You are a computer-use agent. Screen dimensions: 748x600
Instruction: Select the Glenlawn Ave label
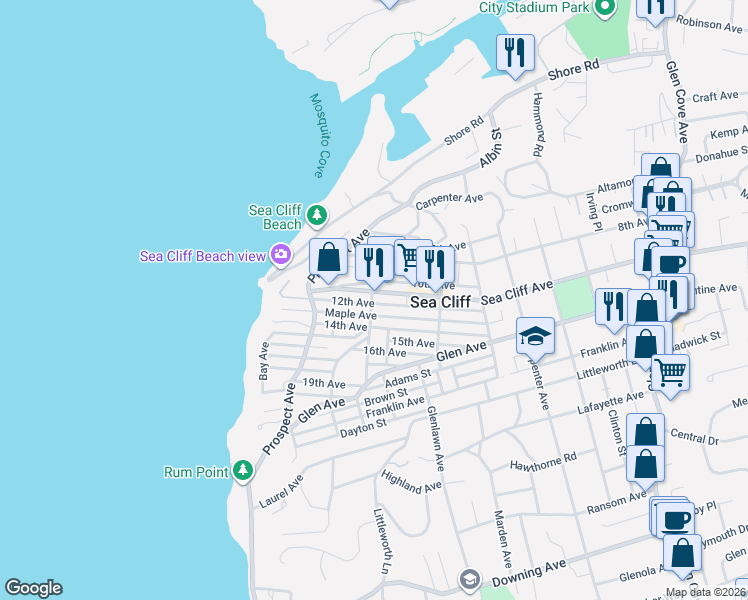click(436, 438)
